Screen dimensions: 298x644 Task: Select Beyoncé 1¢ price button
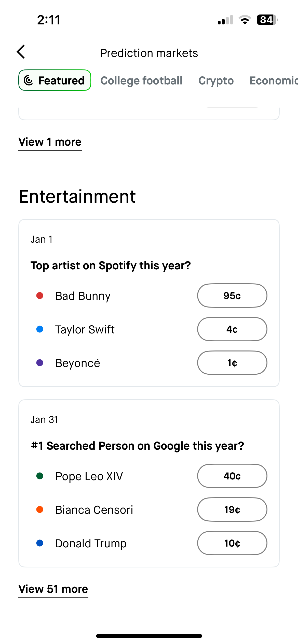232,363
